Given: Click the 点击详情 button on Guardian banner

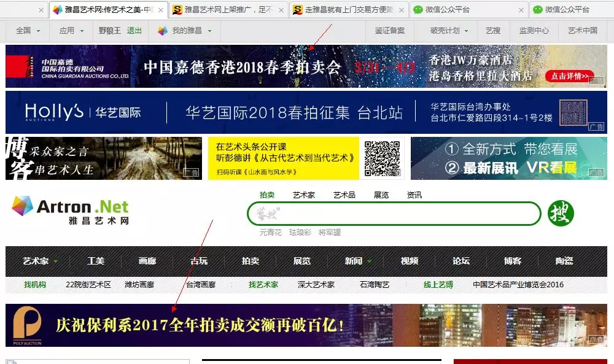Looking at the screenshot, I should [570, 76].
